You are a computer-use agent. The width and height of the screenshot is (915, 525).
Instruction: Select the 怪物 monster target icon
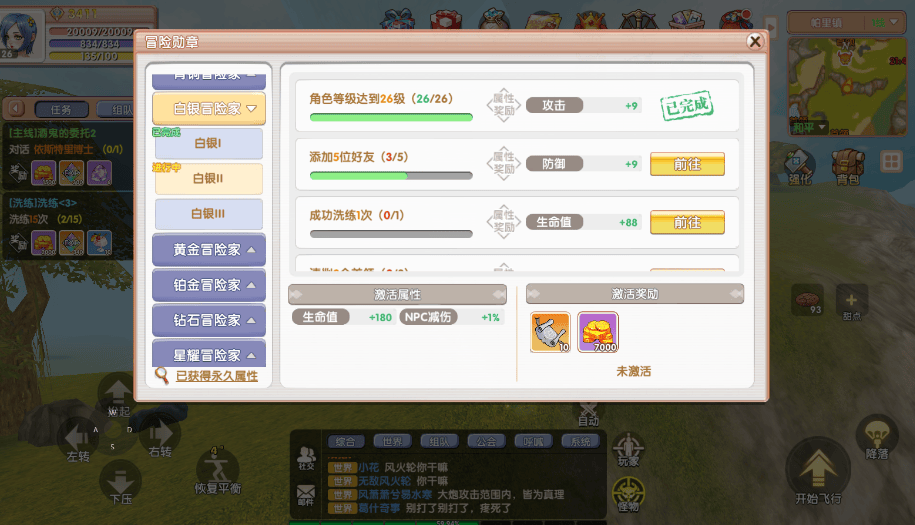(x=628, y=494)
